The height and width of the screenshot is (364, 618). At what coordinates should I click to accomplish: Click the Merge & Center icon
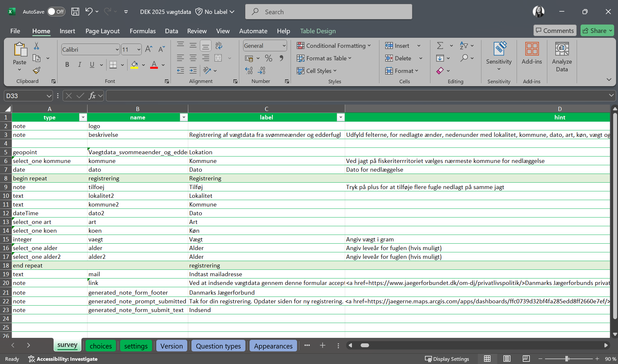pyautogui.click(x=218, y=58)
